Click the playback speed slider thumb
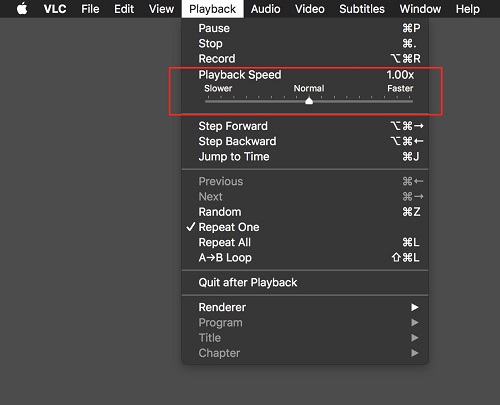 tap(309, 100)
